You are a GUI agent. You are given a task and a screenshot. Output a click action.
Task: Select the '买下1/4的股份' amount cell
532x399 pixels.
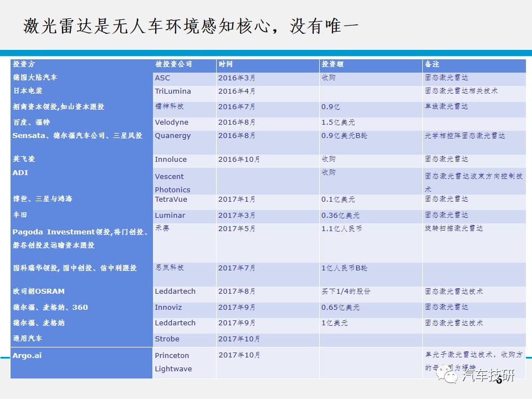tap(371, 294)
